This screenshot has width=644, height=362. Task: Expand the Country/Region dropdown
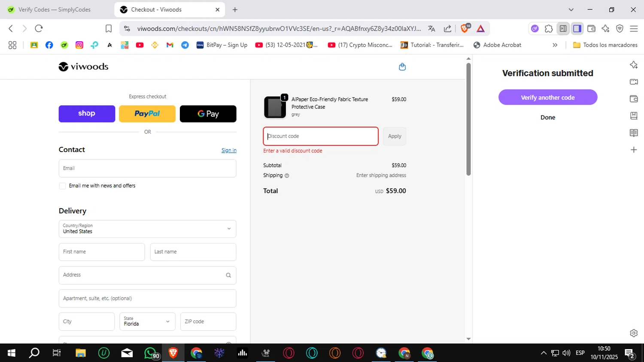[147, 229]
